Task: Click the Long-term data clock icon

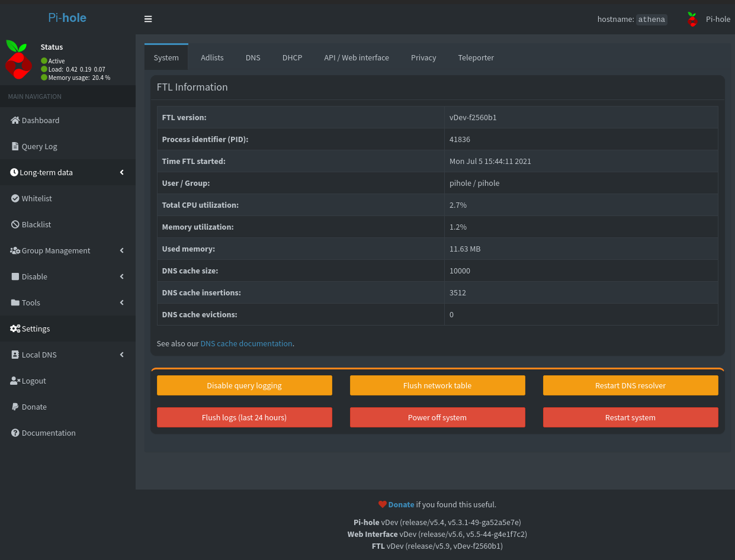Action: click(x=14, y=172)
